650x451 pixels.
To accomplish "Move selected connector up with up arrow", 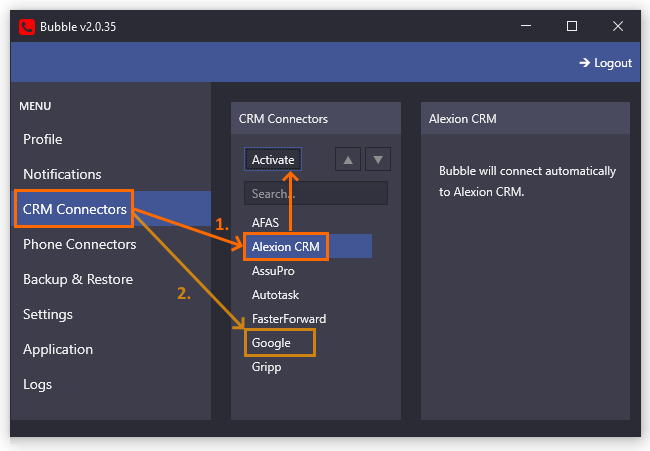I will coord(348,159).
